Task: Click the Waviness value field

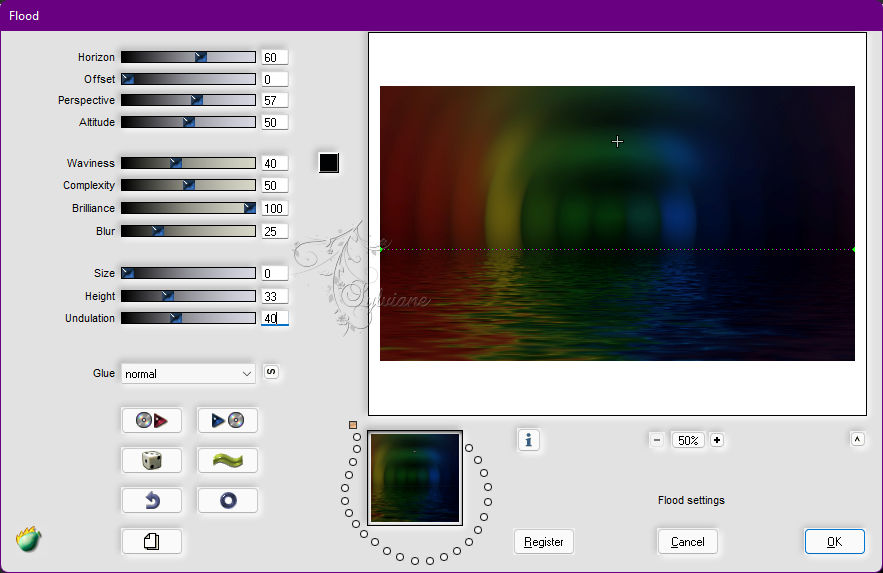Action: 275,163
